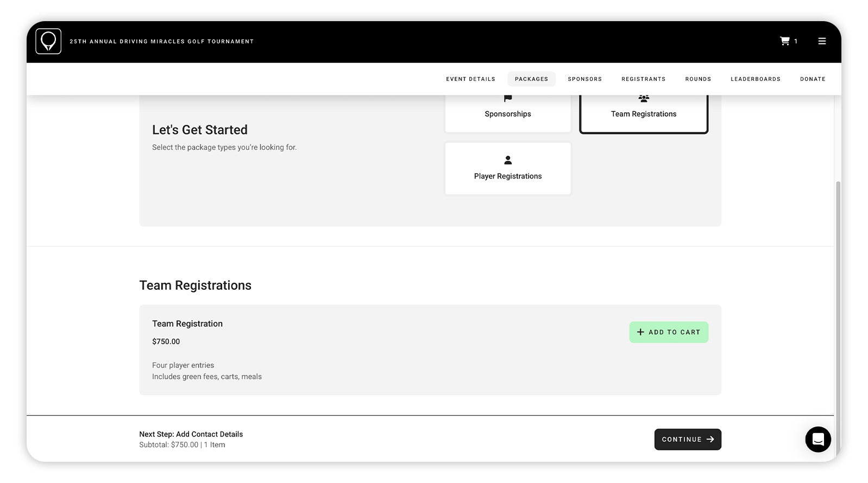The image size is (868, 483).
Task: Open the Sponsors tab
Action: 584,79
